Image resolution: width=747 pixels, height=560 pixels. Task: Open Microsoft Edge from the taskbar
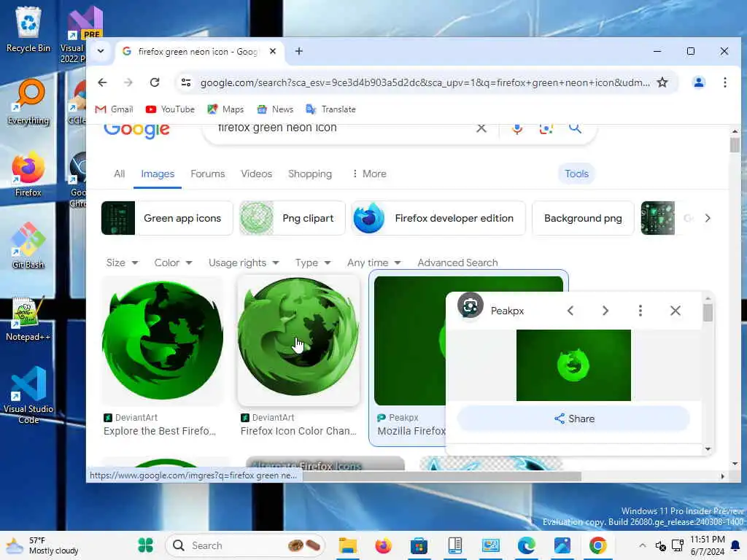[x=526, y=545]
